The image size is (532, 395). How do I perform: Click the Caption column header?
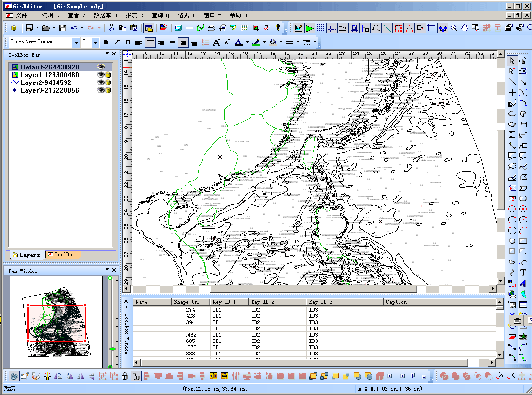(396, 302)
